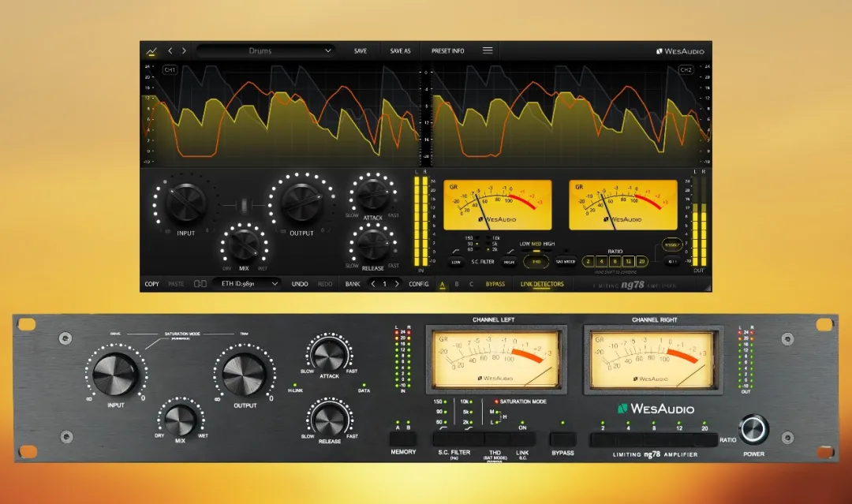The image size is (852, 504).
Task: Click the CH2 badge on the waveform display
Action: (x=686, y=70)
